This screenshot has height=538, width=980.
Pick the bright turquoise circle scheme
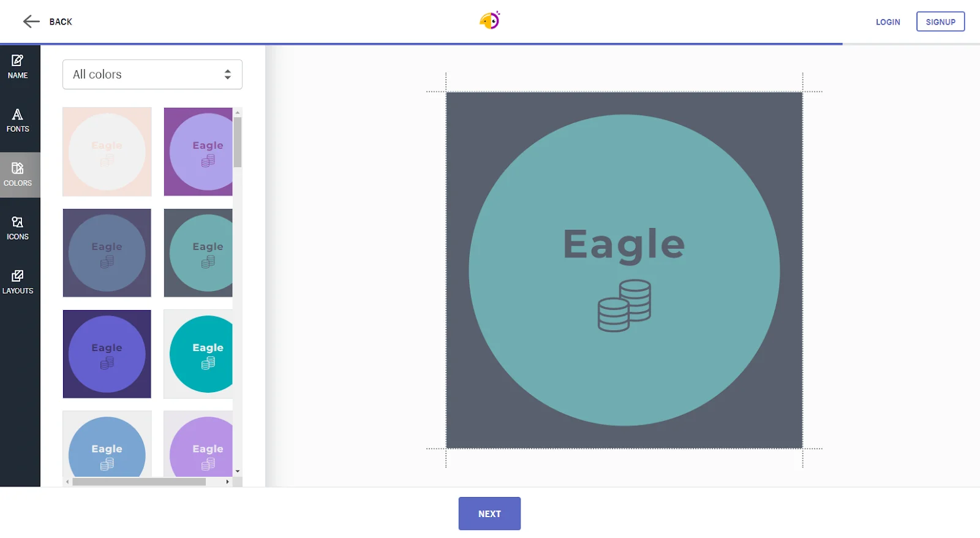pos(198,354)
